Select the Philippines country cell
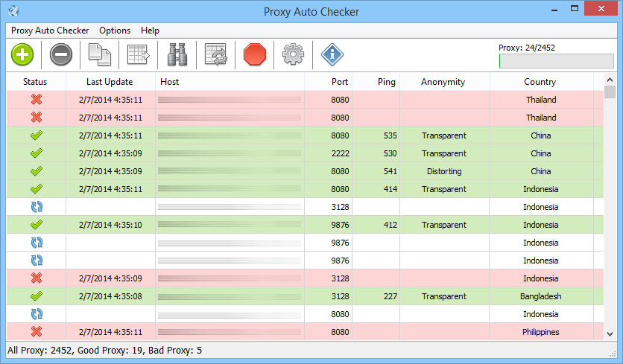The image size is (623, 364). click(x=541, y=332)
